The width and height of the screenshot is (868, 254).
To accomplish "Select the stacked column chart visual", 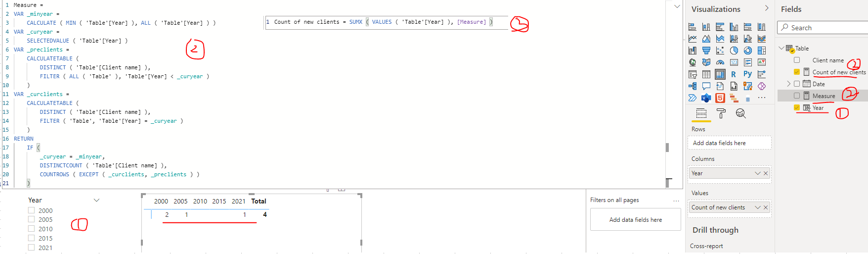I will click(x=706, y=27).
